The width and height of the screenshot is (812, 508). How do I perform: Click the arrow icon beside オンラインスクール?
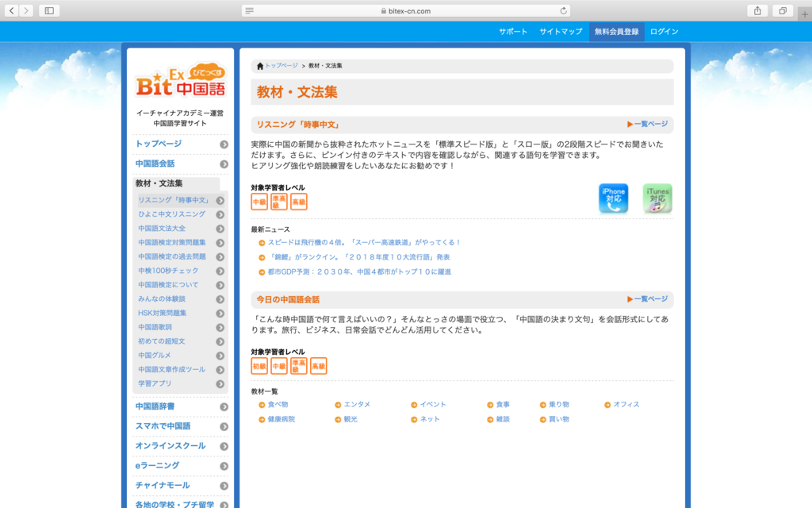(x=224, y=446)
